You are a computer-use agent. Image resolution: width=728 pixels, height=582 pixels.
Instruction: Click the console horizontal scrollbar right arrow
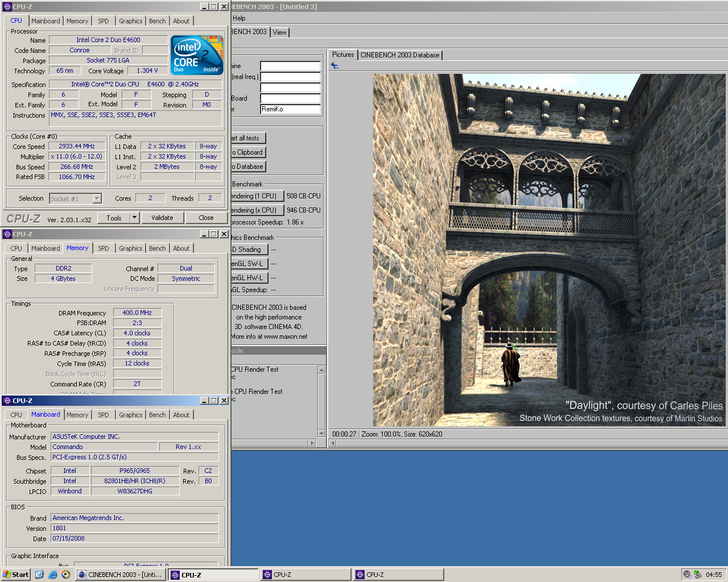pyautogui.click(x=311, y=443)
